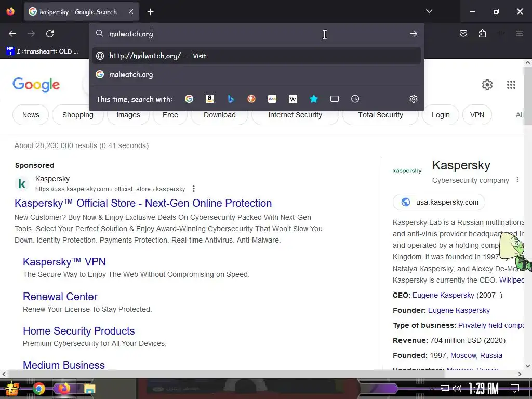Open more options dots beside Cybersecurity company

click(x=517, y=179)
